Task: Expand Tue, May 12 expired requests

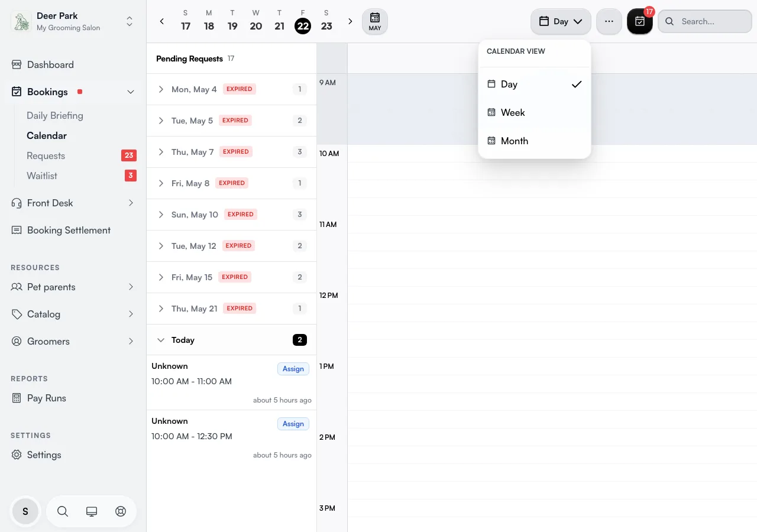Action: pos(231,246)
